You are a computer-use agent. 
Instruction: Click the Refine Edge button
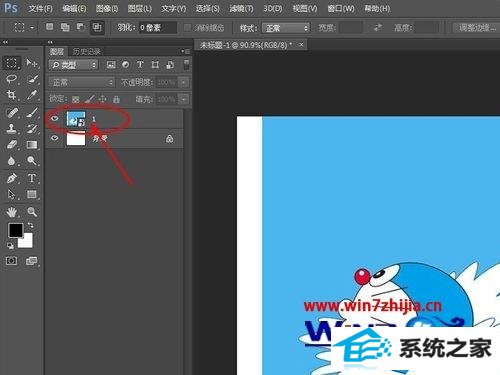click(477, 28)
